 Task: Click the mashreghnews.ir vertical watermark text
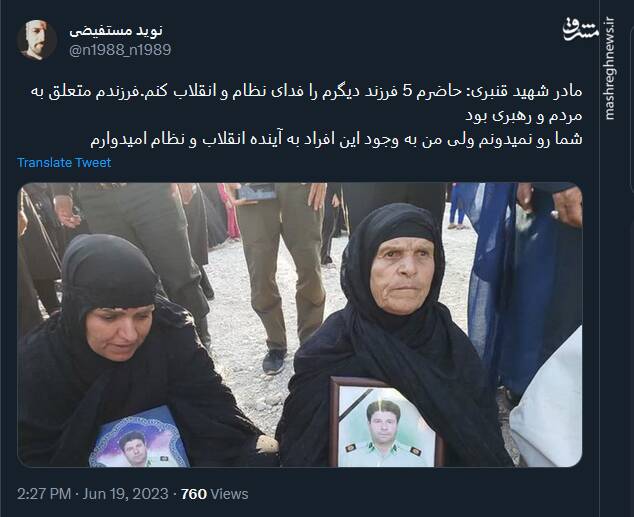609,69
